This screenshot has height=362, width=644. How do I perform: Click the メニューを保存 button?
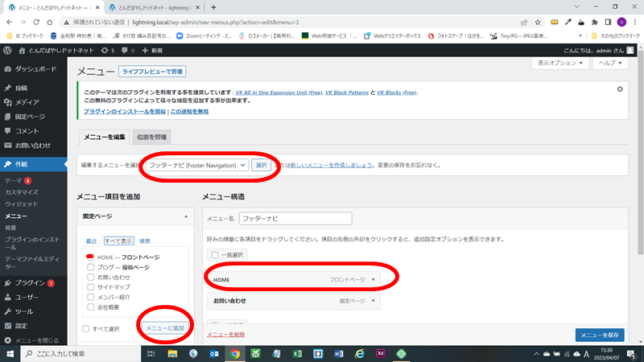coord(599,335)
